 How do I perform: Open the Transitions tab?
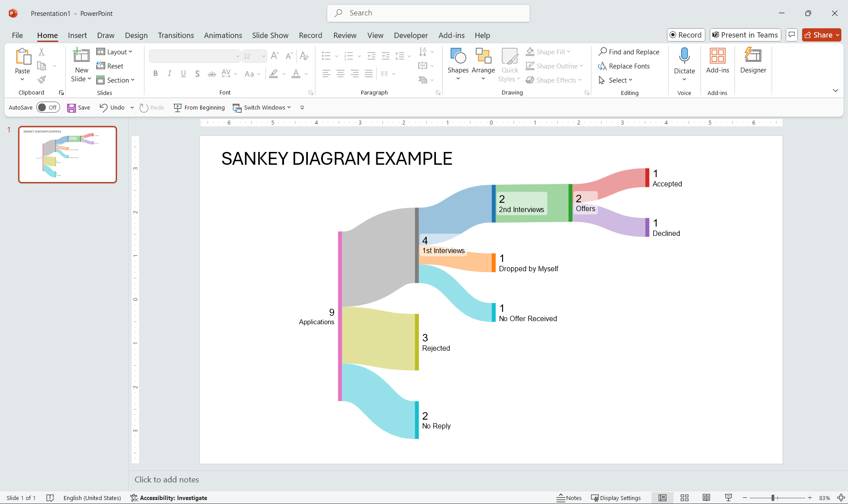click(176, 35)
